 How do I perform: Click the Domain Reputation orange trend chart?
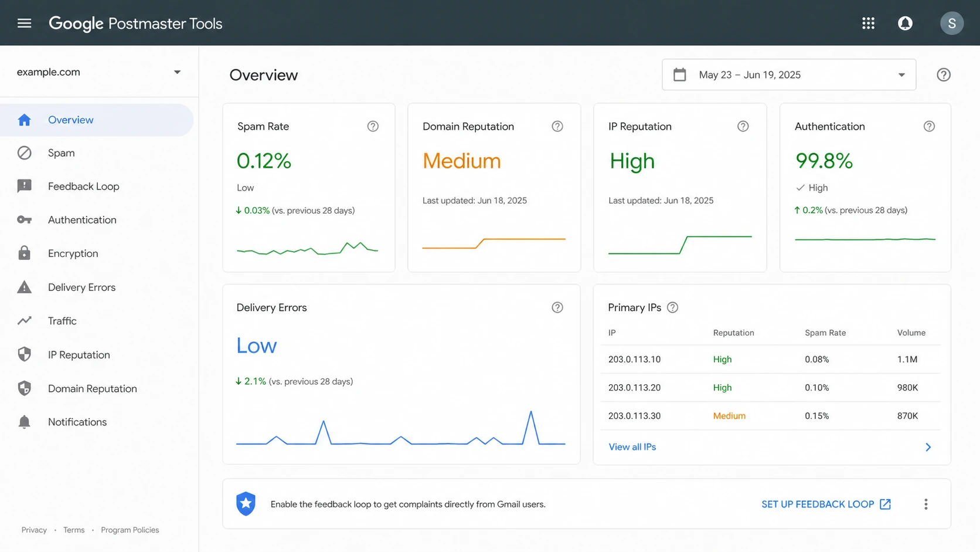494,243
